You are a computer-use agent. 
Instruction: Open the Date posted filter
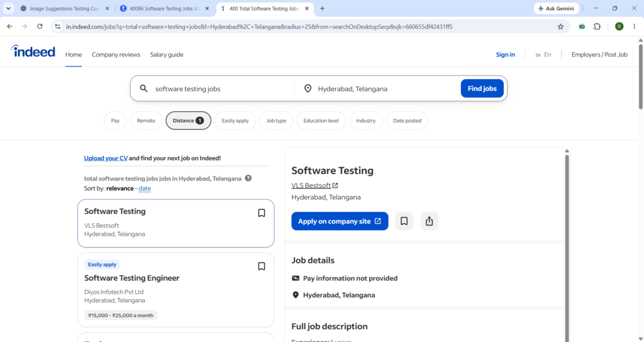click(407, 121)
